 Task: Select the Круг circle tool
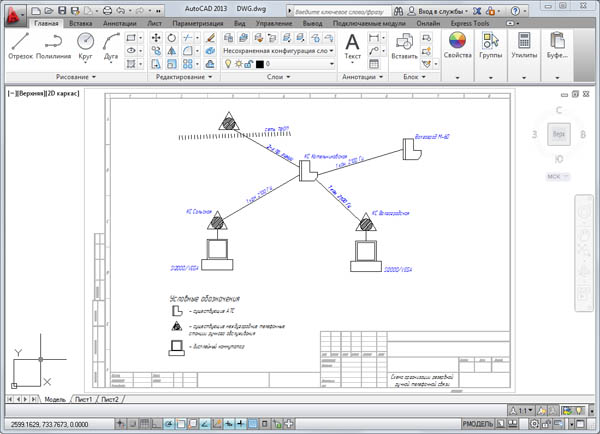[85, 46]
